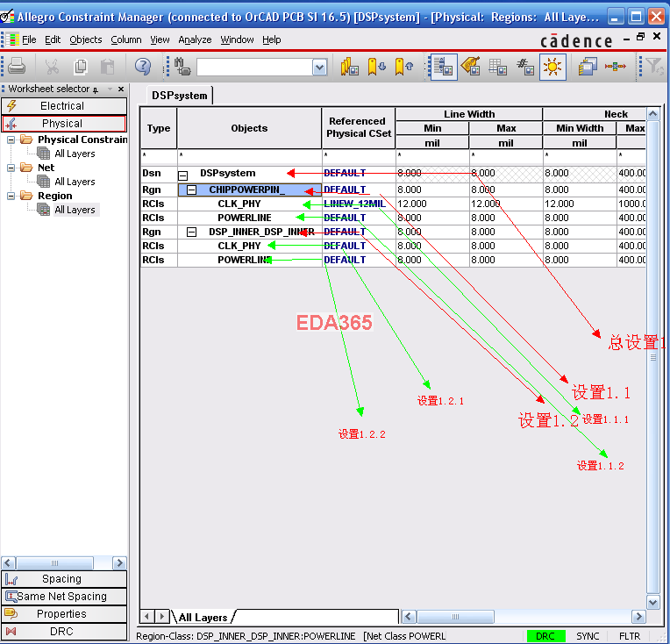Click the hash-mark grid icon
This screenshot has height=644, width=670.
(525, 67)
